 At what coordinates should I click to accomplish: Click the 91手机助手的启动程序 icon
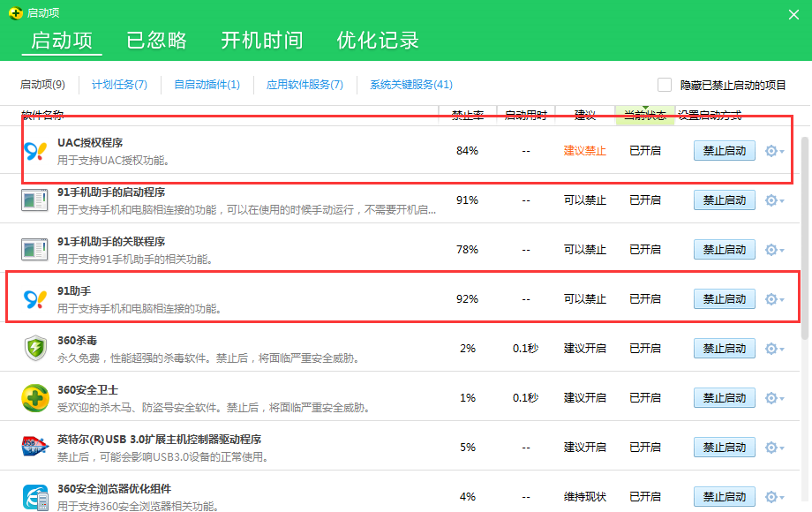tap(33, 199)
